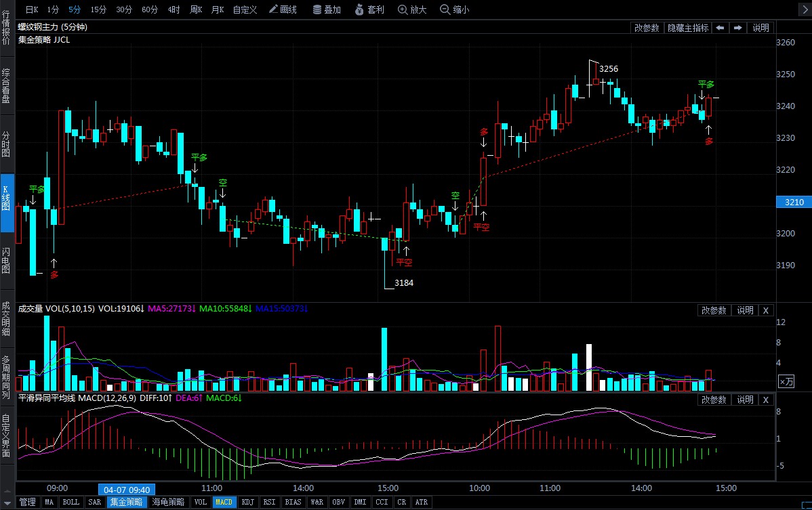
Task: Switch to 30分 period
Action: [x=124, y=9]
